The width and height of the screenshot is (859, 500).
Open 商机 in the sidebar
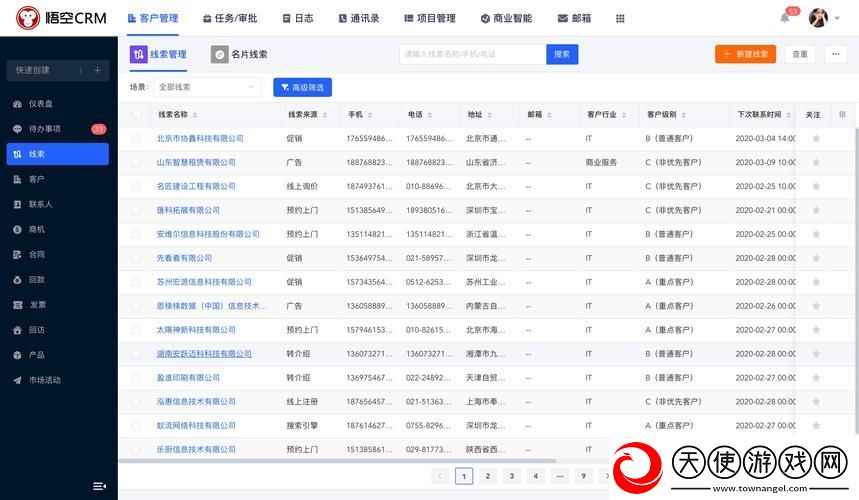click(59, 229)
